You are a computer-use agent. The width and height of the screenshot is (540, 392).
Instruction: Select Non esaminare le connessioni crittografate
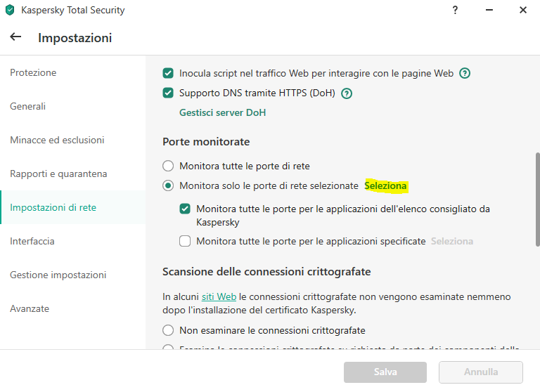(168, 330)
